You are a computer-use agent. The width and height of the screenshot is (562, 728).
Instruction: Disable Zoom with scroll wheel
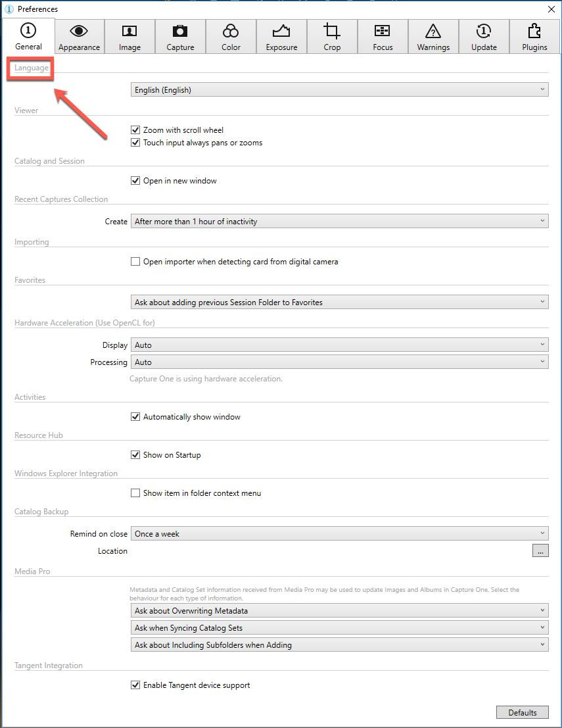coord(135,130)
